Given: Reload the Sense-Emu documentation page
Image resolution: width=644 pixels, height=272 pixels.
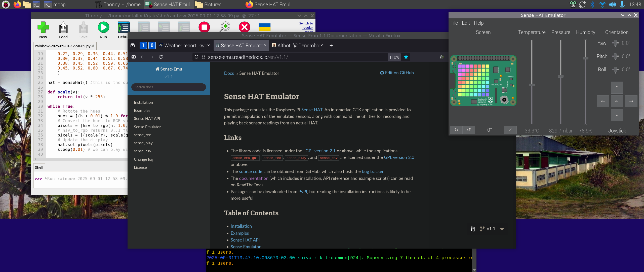Looking at the screenshot, I should point(161,57).
